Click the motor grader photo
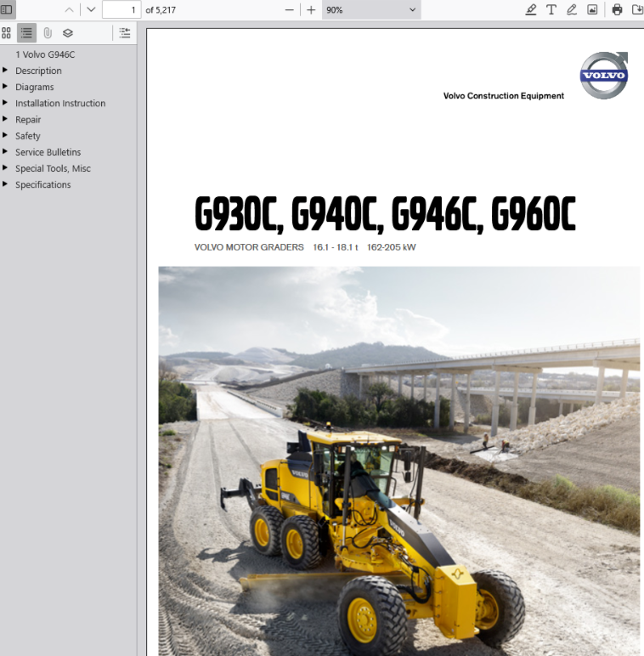 point(399,461)
